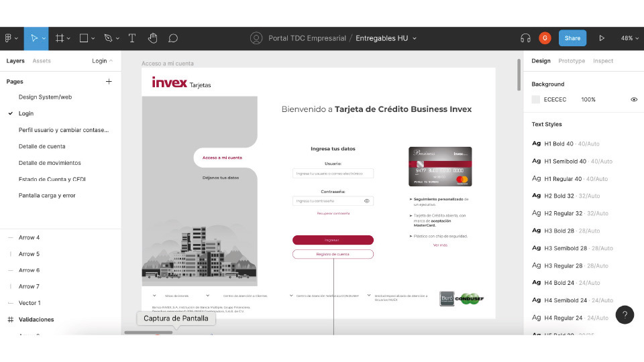The image size is (644, 362).
Task: Open the 48% zoom dropdown
Action: click(630, 38)
